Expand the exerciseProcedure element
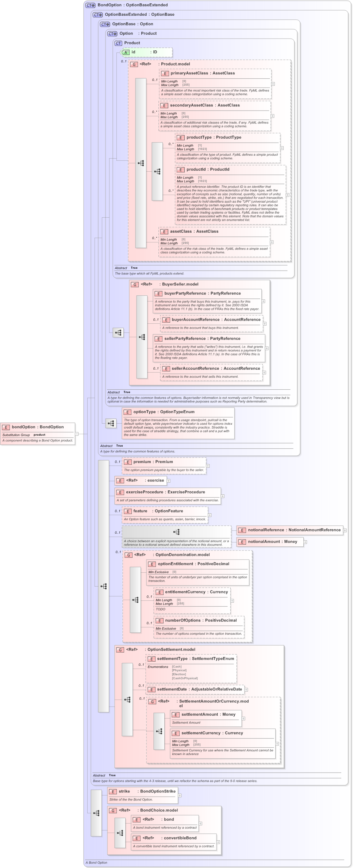353x868 pixels. (222, 496)
